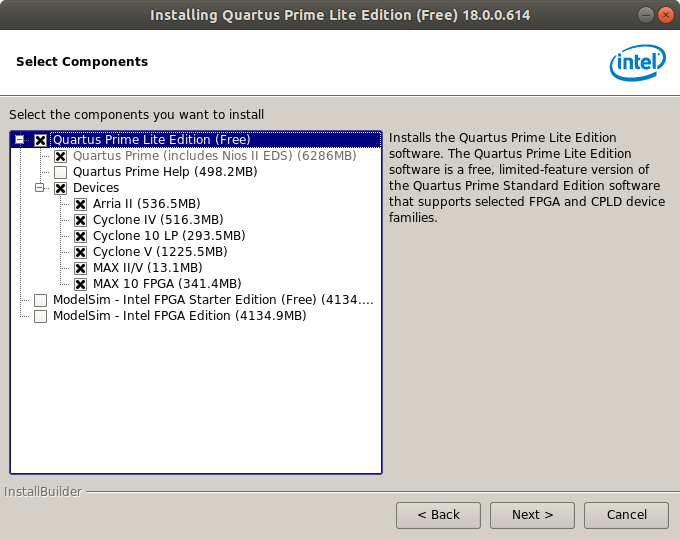680x540 pixels.
Task: Select the Cyclone V (1225.5MB) label
Action: click(160, 252)
